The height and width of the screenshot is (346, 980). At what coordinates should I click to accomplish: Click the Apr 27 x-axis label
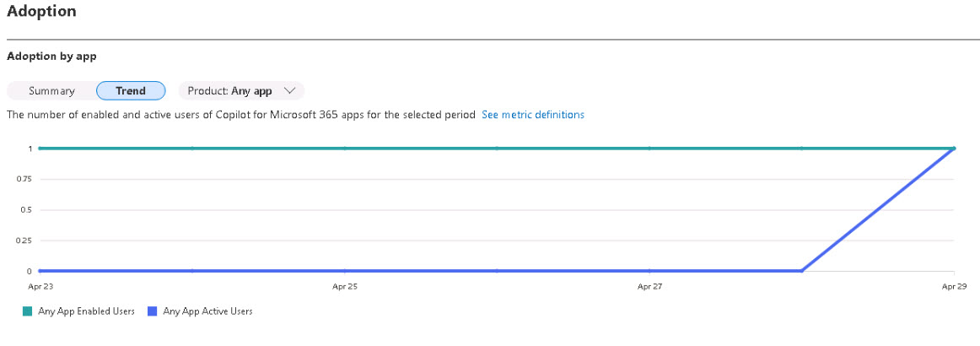(649, 287)
